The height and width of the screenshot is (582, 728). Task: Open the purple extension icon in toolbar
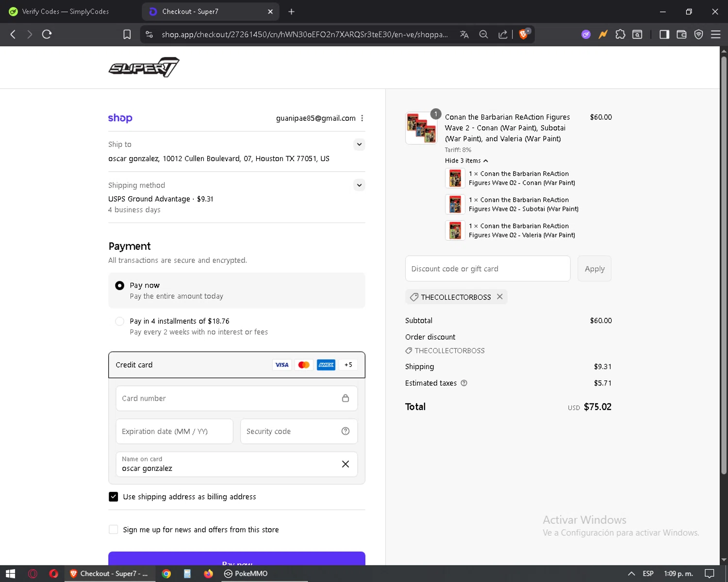pyautogui.click(x=586, y=34)
